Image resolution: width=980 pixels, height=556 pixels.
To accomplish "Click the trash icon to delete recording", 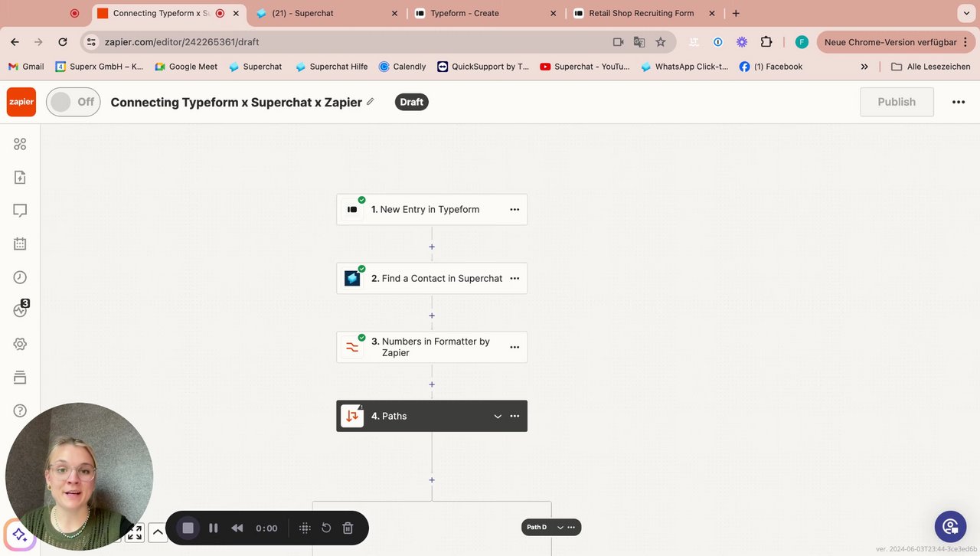I will (x=348, y=528).
